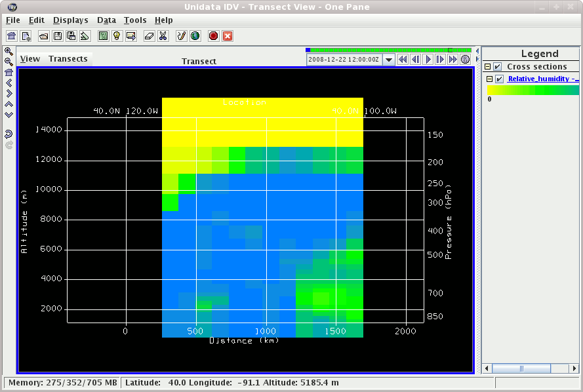
Task: Click the relative humidity color bar
Action: (533, 90)
